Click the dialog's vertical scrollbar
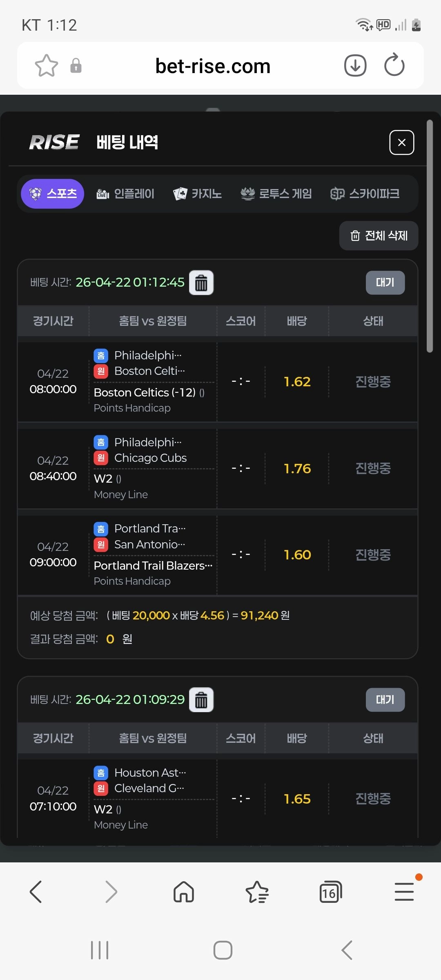Viewport: 441px width, 980px height. coord(430,236)
